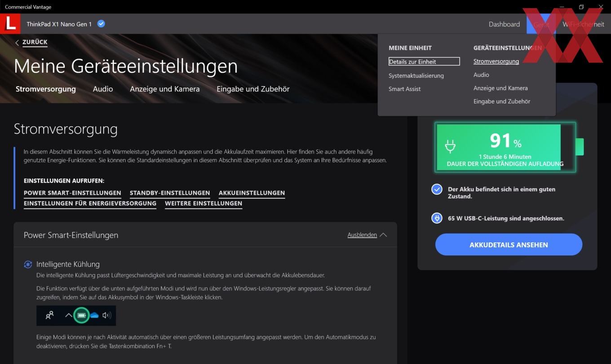The width and height of the screenshot is (611, 364).
Task: Jump to EINSTELLUNGEN FÜR ENERGIEVERSORGUNG
Action: 90,203
